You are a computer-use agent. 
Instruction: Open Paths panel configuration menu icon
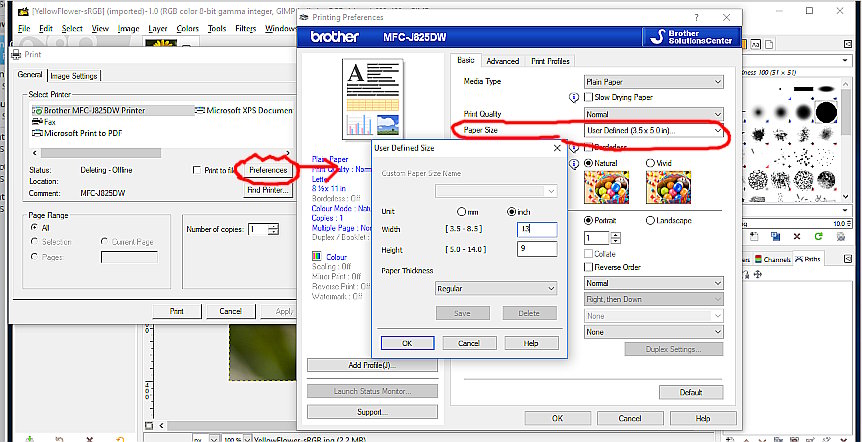pyautogui.click(x=847, y=258)
